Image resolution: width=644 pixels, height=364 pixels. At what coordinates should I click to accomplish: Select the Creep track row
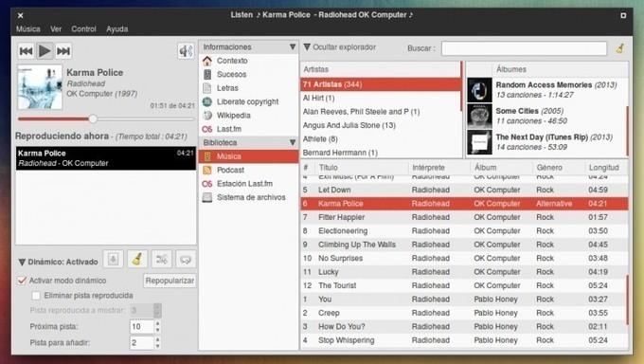464,313
